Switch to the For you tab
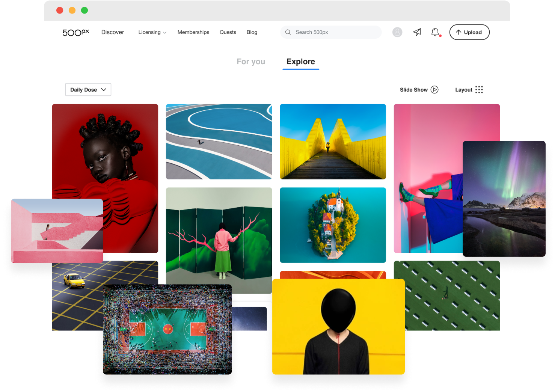555x392 pixels. click(x=251, y=61)
